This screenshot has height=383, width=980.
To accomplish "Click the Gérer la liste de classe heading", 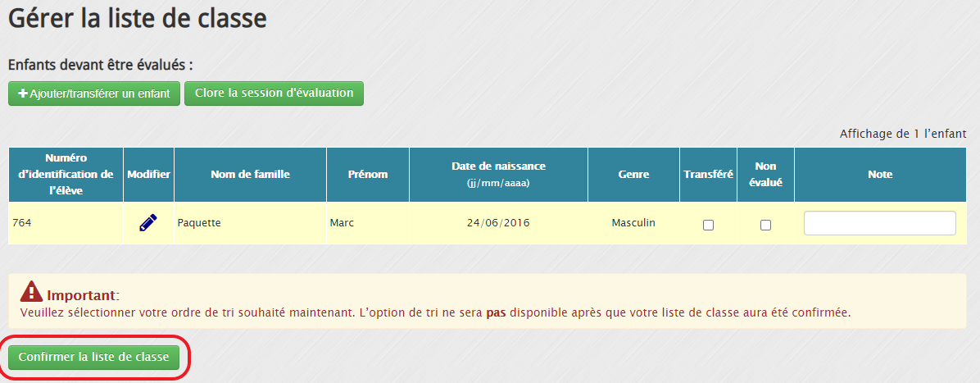I will [138, 19].
